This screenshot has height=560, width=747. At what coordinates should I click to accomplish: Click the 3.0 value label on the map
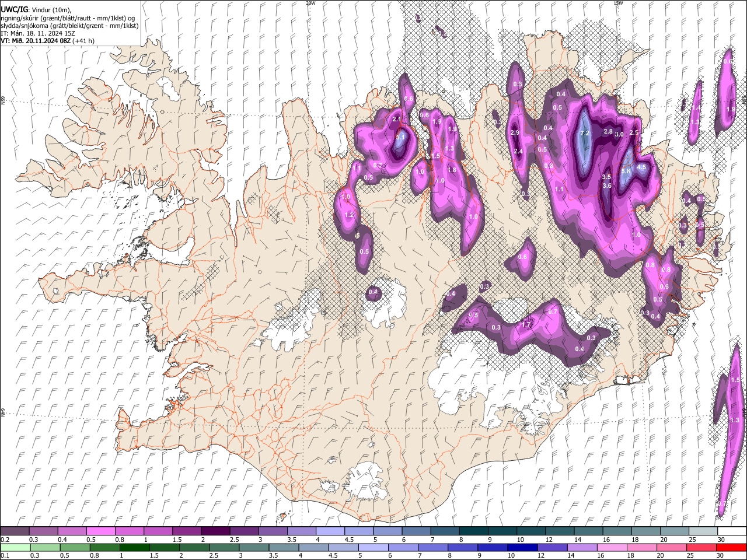(619, 134)
